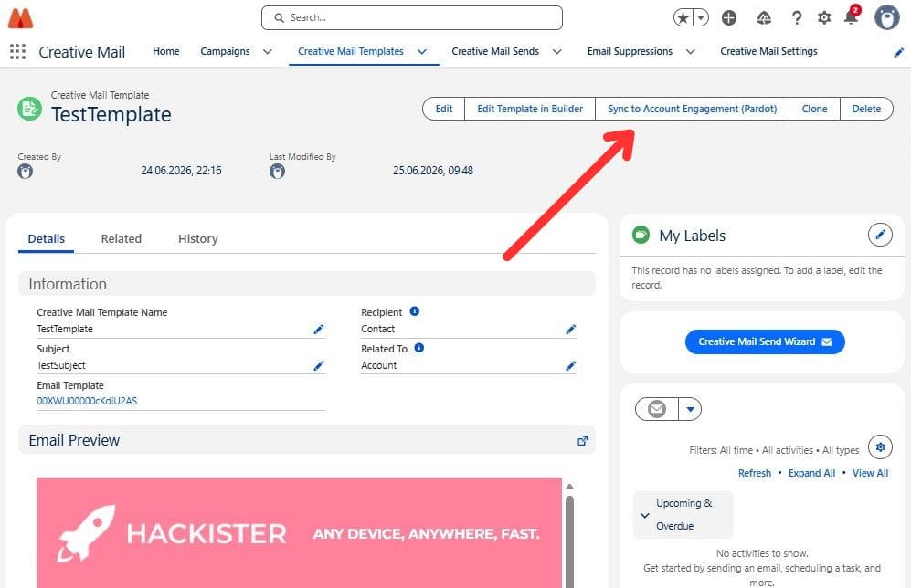Open the user profile avatar
911x588 pixels.
(x=886, y=17)
